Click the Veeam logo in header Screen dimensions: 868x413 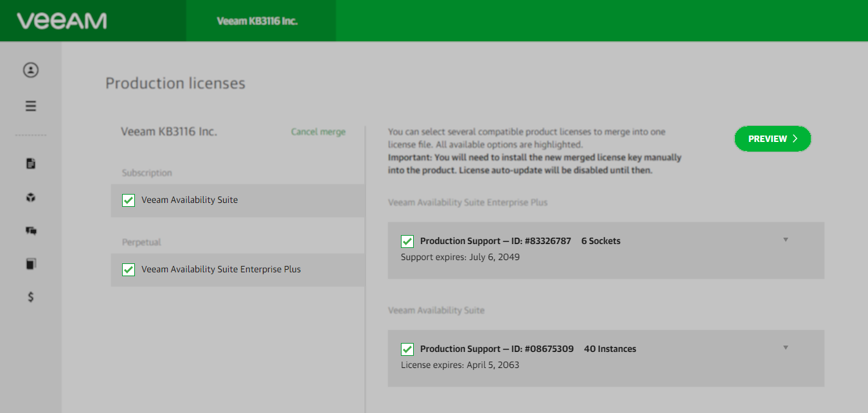tap(62, 21)
